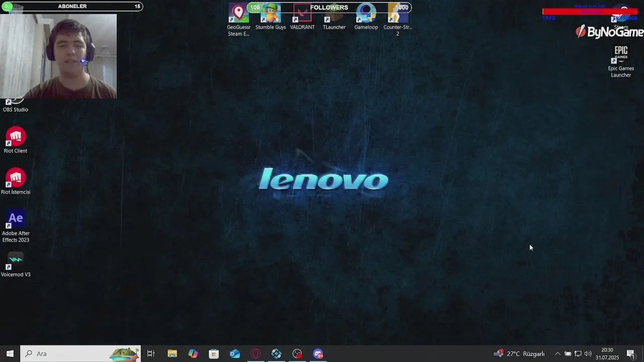The image size is (644, 362).
Task: Open File Explorer from the taskbar
Action: [172, 353]
